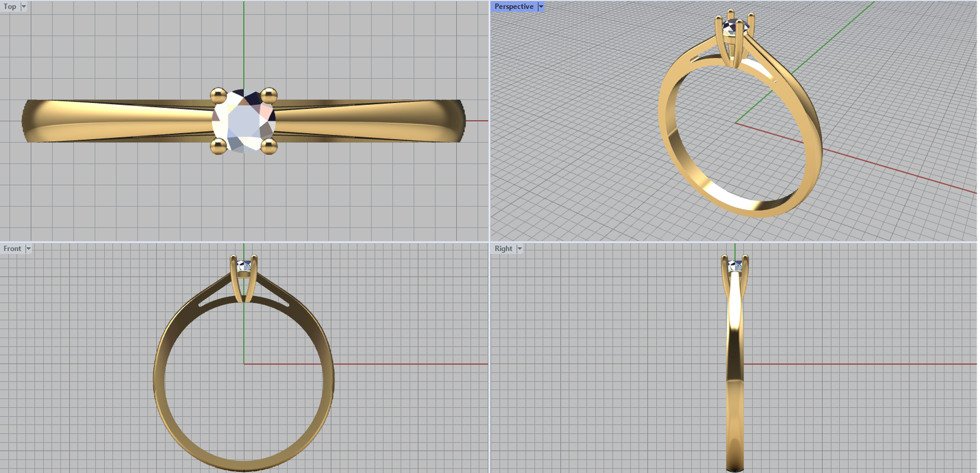
Task: Activate the Perspective viewport title
Action: [x=513, y=7]
